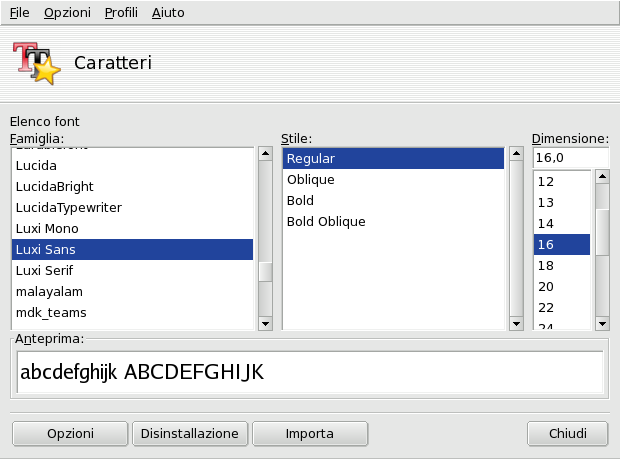Open the File menu
This screenshot has height=460, width=620.
(19, 13)
